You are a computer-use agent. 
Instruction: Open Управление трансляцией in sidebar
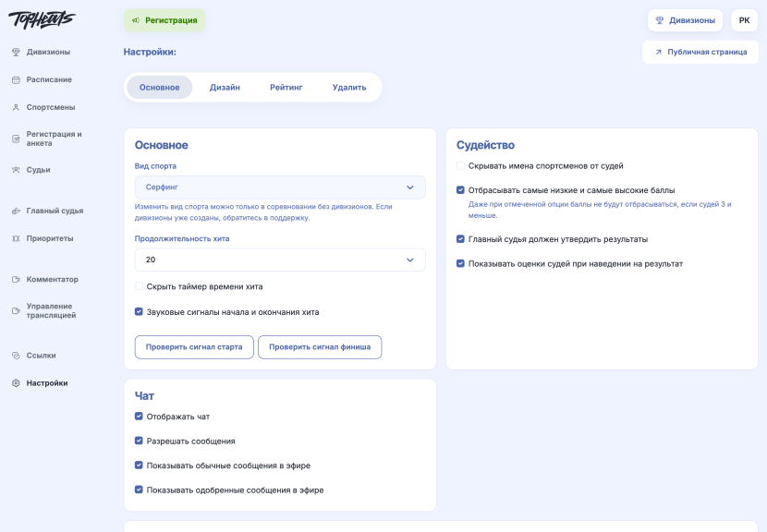click(52, 311)
